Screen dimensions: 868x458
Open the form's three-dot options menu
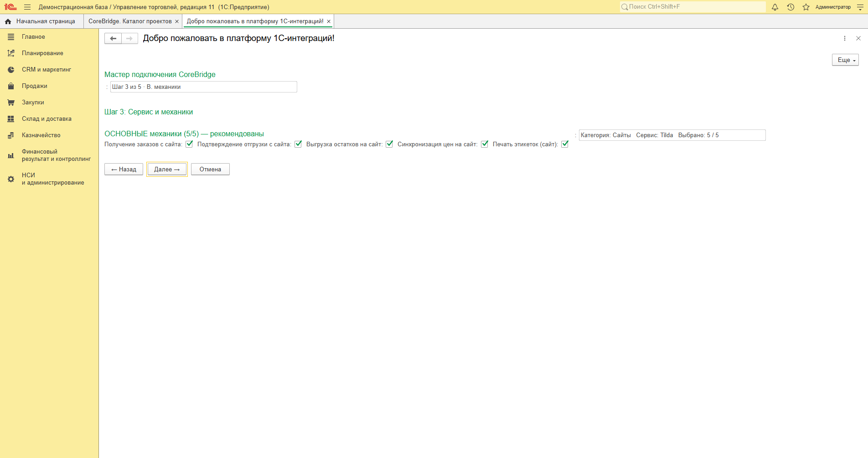click(x=845, y=39)
